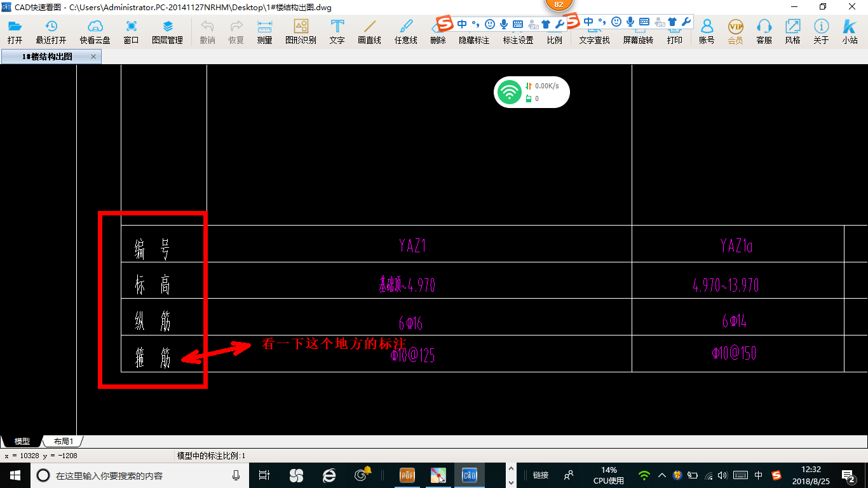Click the Windows Start button
The image size is (868, 488).
pos(15,475)
